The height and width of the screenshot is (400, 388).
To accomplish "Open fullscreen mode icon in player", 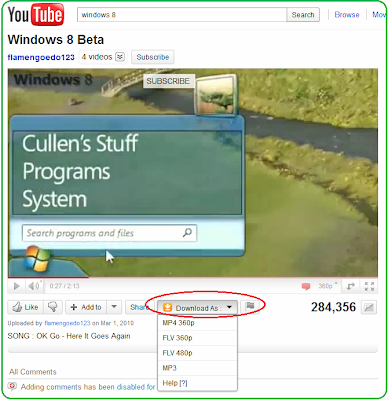I will pos(369,286).
